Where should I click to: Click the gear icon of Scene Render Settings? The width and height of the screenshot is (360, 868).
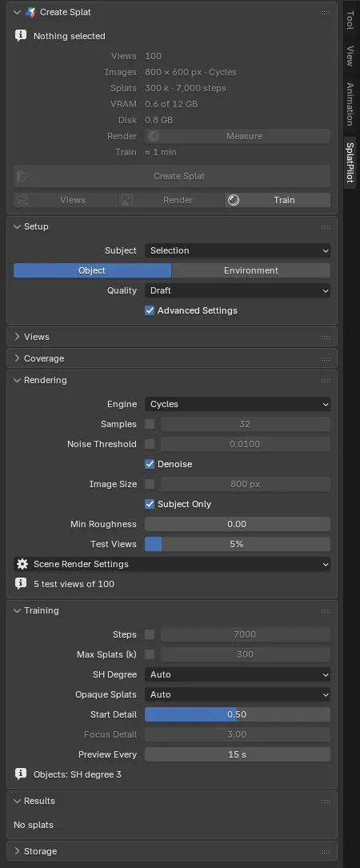(x=22, y=564)
